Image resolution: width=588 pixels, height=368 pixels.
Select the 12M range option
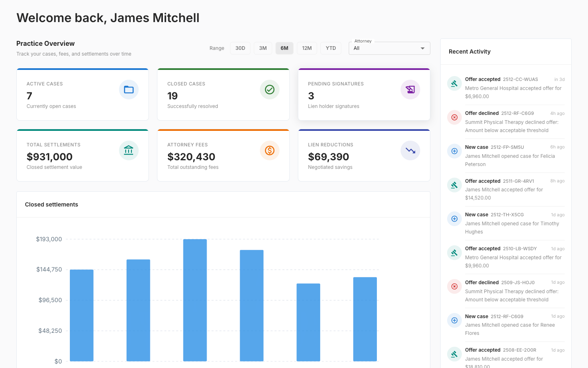coord(307,48)
